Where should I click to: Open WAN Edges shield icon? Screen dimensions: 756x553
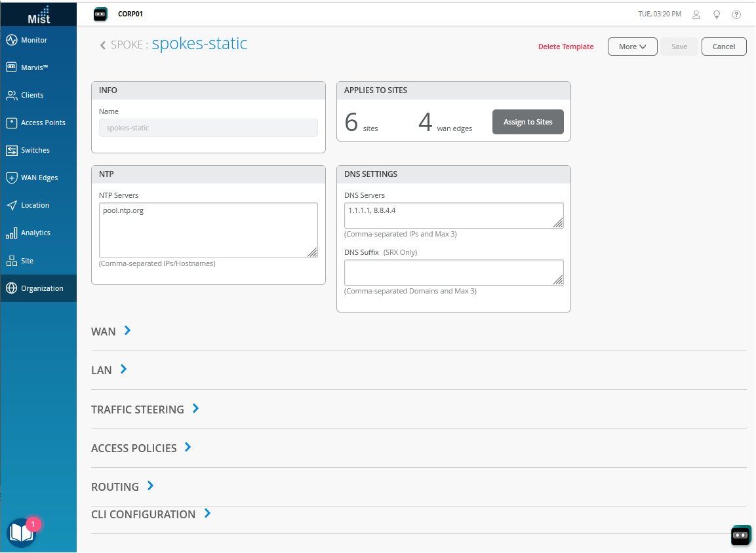(x=11, y=178)
